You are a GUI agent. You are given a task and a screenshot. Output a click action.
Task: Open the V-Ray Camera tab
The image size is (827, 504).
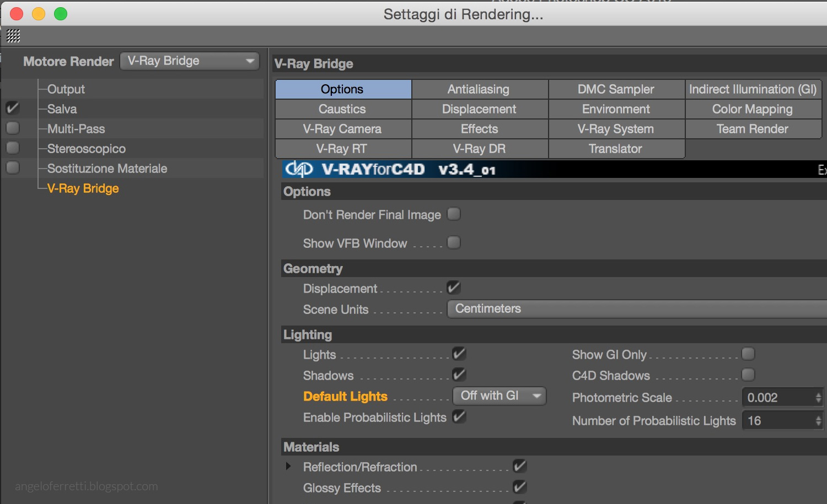point(343,129)
